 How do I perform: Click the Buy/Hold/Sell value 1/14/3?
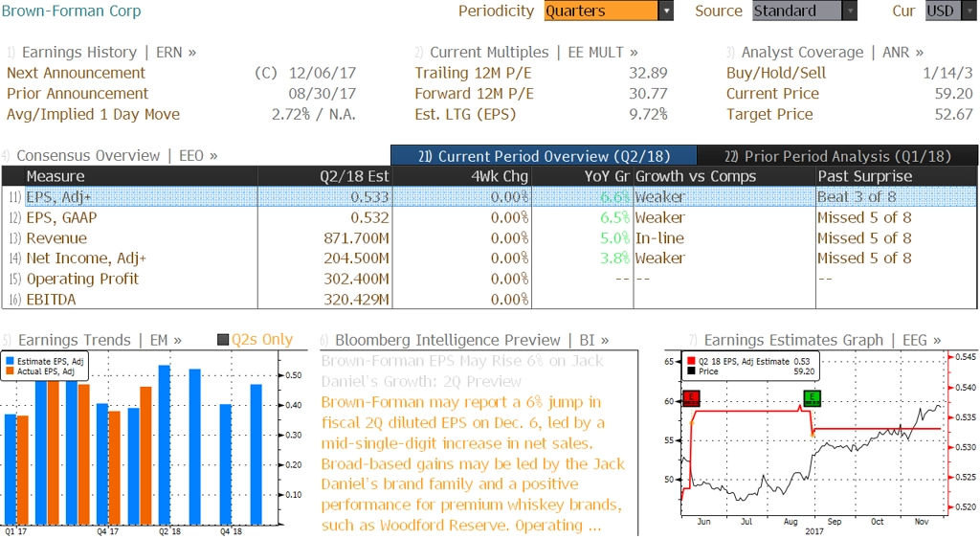(x=948, y=73)
